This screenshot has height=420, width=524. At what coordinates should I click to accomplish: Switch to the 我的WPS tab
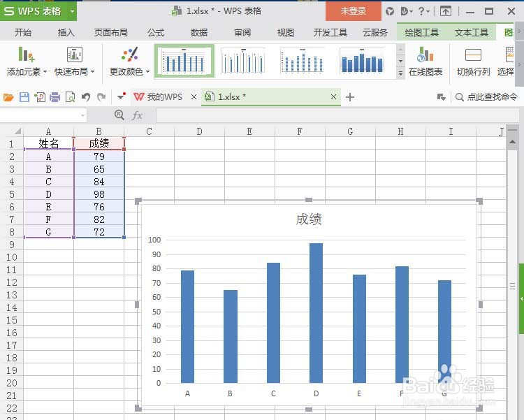tap(158, 97)
